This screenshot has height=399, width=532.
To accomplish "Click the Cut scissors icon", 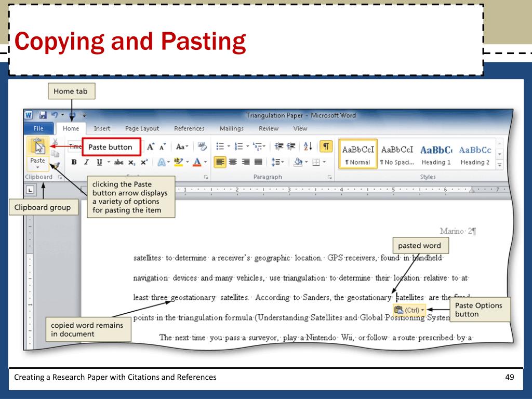I will click(x=55, y=141).
